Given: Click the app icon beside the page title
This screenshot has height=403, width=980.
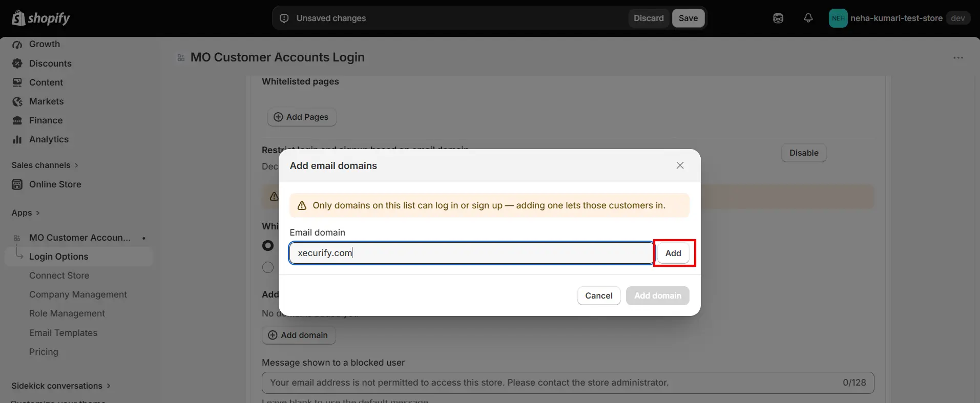Looking at the screenshot, I should [x=181, y=57].
